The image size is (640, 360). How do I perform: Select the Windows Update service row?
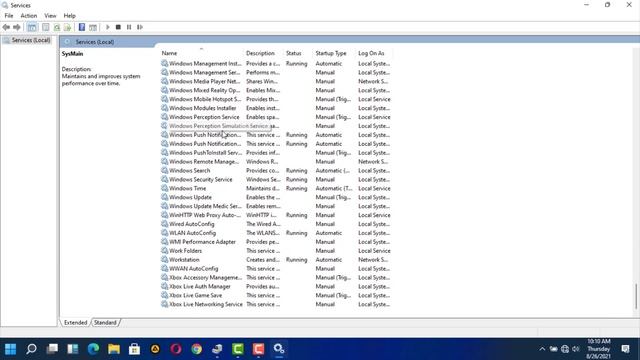point(276,197)
